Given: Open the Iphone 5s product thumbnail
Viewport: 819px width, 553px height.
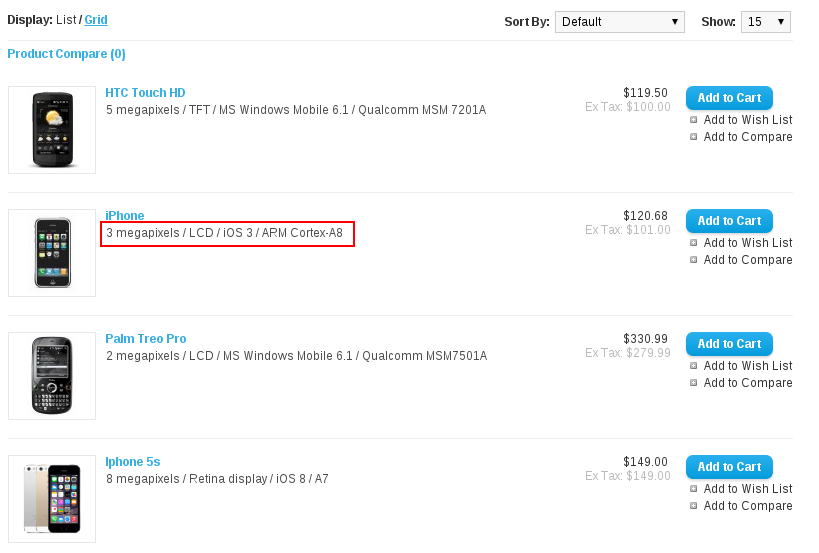Looking at the screenshot, I should [x=52, y=499].
